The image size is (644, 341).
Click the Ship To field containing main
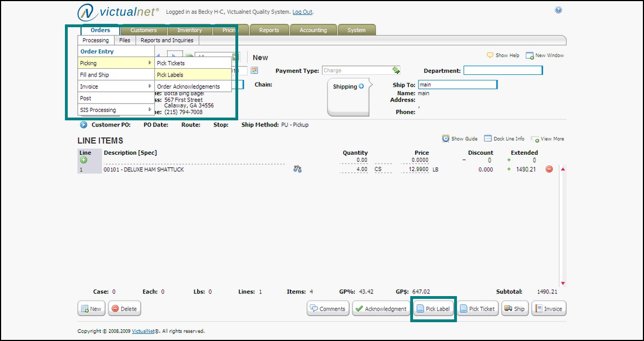(x=457, y=84)
